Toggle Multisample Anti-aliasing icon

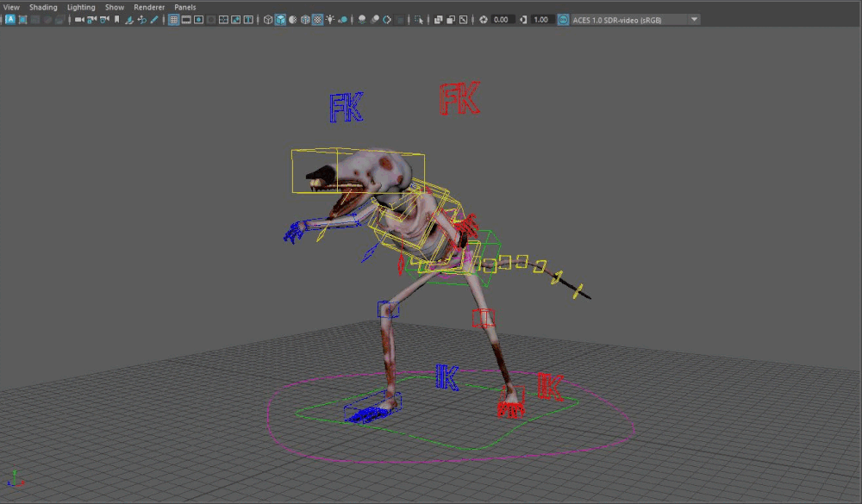tap(387, 20)
